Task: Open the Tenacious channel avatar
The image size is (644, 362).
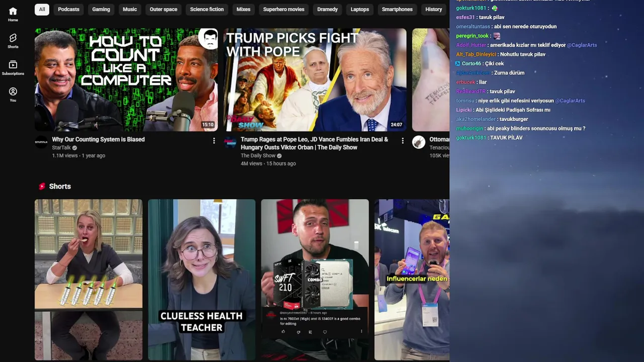Action: (419, 142)
